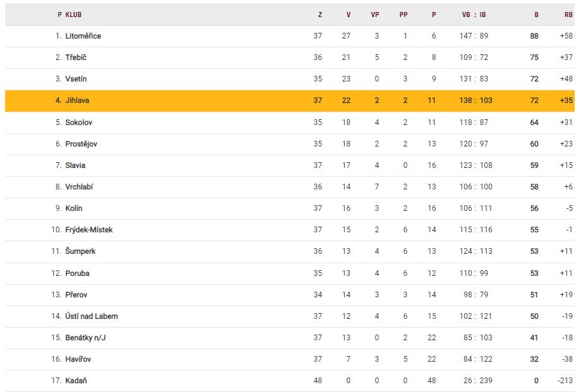This screenshot has width=581, height=392.
Task: Click the KLUB column header
Action: [73, 15]
